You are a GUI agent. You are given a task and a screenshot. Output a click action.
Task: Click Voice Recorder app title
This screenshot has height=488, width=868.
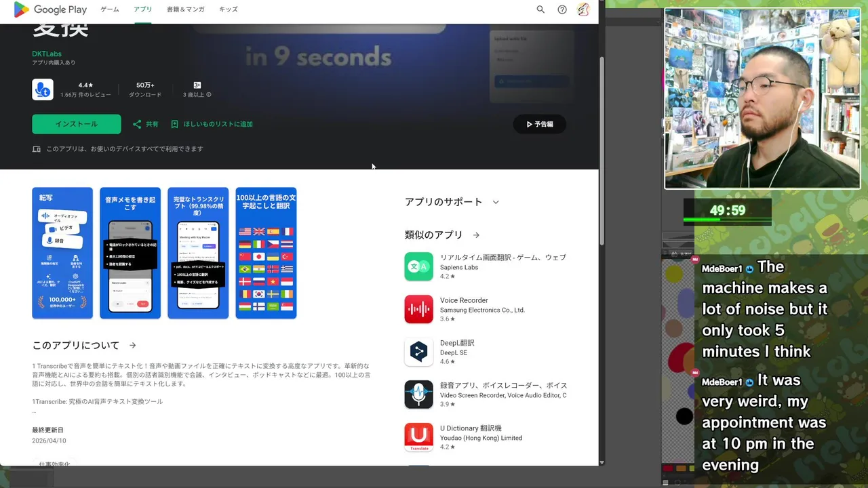pyautogui.click(x=464, y=300)
